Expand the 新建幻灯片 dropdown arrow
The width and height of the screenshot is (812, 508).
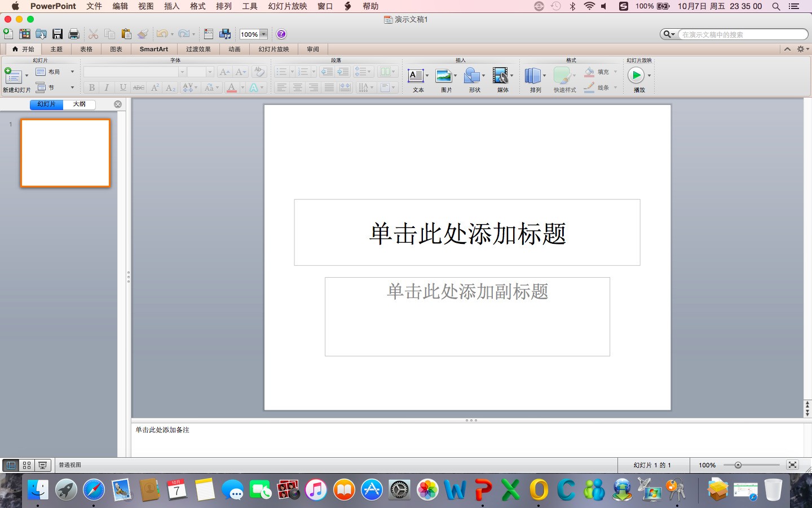[27, 76]
